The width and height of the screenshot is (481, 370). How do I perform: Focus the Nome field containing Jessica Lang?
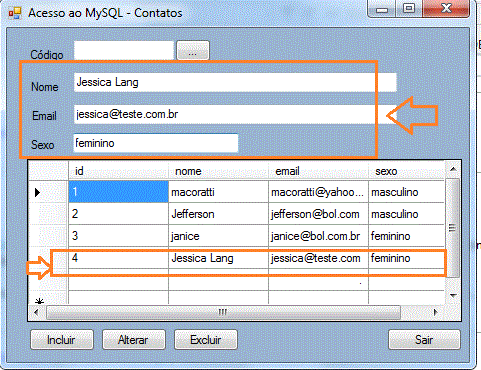pyautogui.click(x=235, y=82)
